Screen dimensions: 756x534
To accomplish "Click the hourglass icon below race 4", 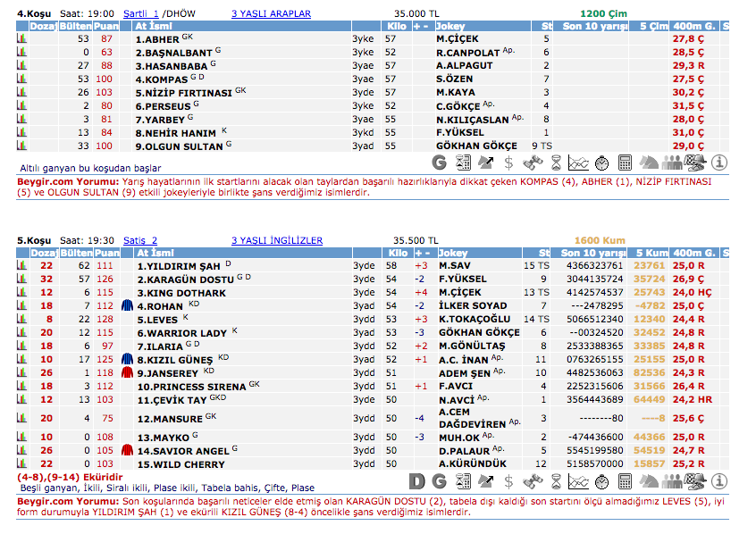I will 556,163.
